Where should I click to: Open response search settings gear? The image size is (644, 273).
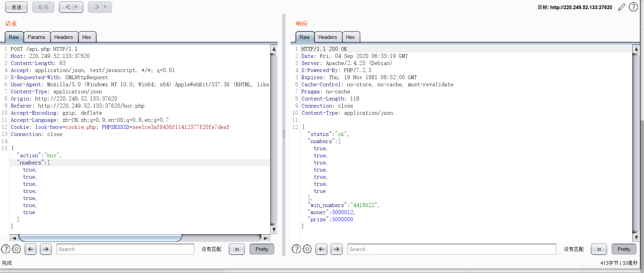pyautogui.click(x=307, y=249)
